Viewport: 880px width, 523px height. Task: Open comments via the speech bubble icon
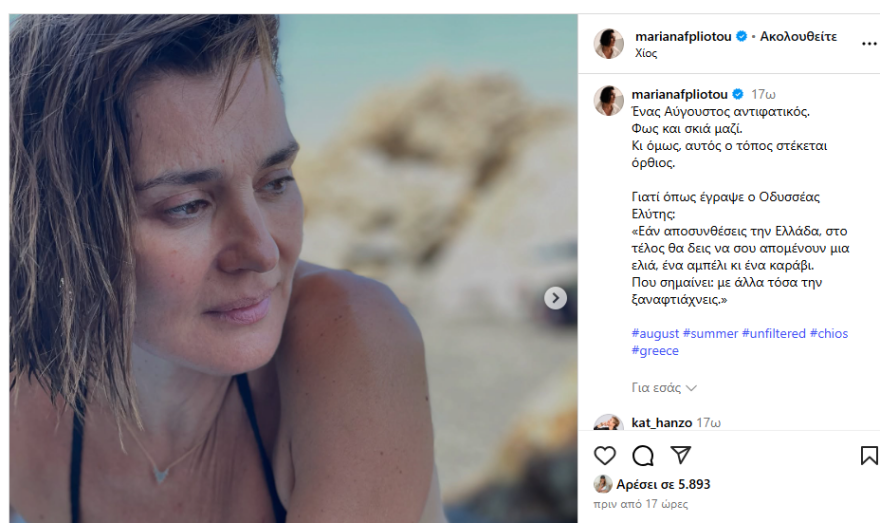tap(643, 456)
